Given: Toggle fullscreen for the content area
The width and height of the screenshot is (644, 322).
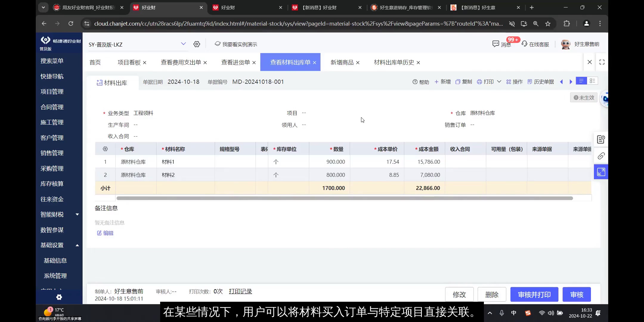Looking at the screenshot, I should click(602, 62).
